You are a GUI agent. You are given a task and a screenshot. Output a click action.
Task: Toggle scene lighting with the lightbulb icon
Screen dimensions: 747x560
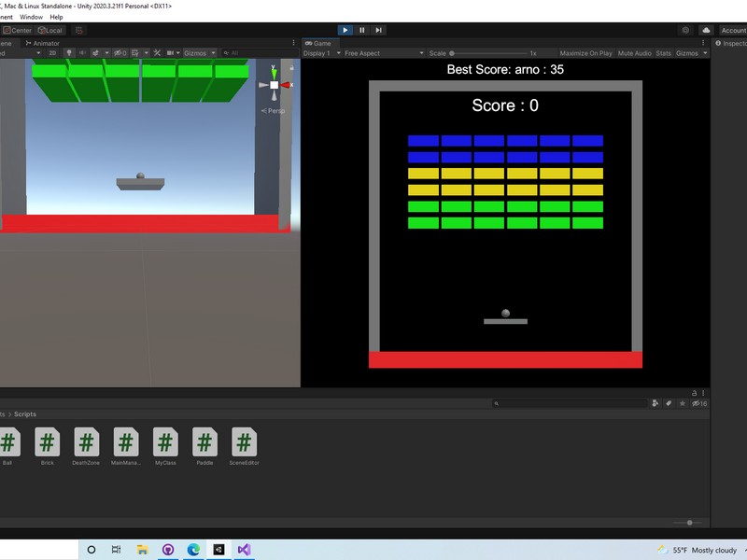(69, 53)
